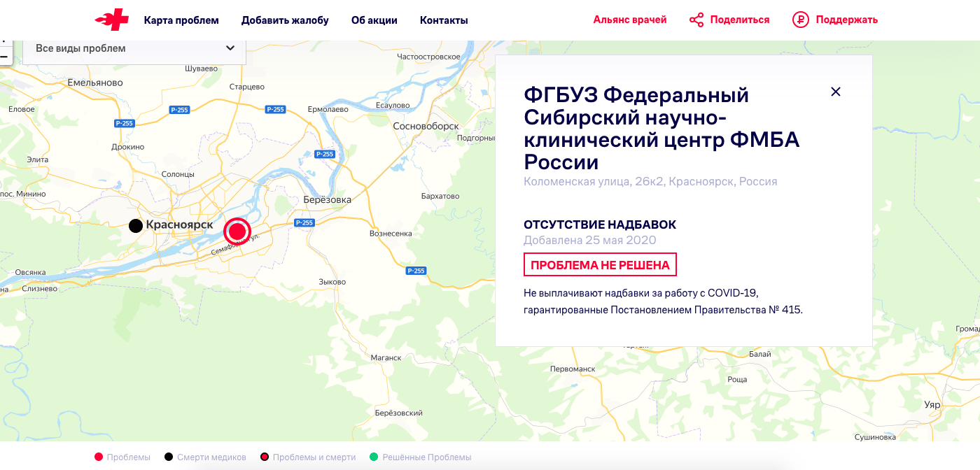Click the ФГБУЗ Федеральный Сибирский card title
The height and width of the screenshot is (470, 980).
click(662, 129)
